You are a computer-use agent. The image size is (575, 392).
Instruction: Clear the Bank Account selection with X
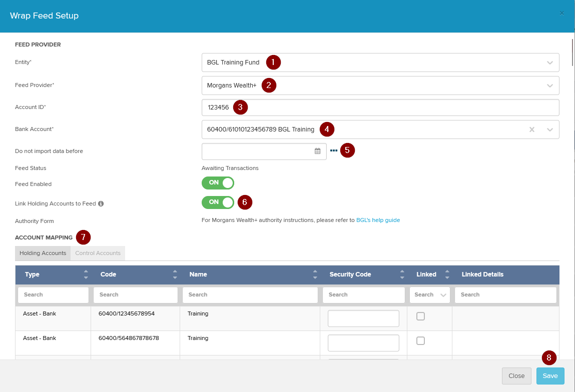(532, 129)
